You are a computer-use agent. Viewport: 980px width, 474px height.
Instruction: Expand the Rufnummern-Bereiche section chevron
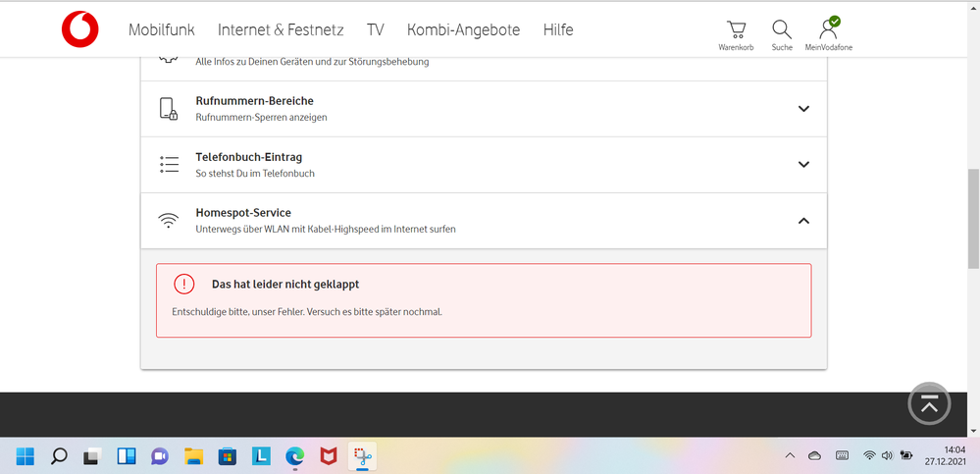(803, 108)
